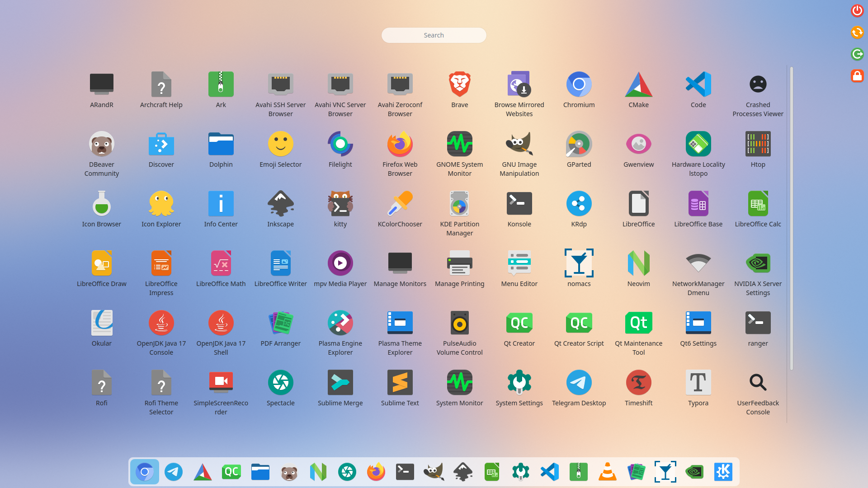Viewport: 868px width, 488px height.
Task: Open Info Center
Action: point(221,209)
